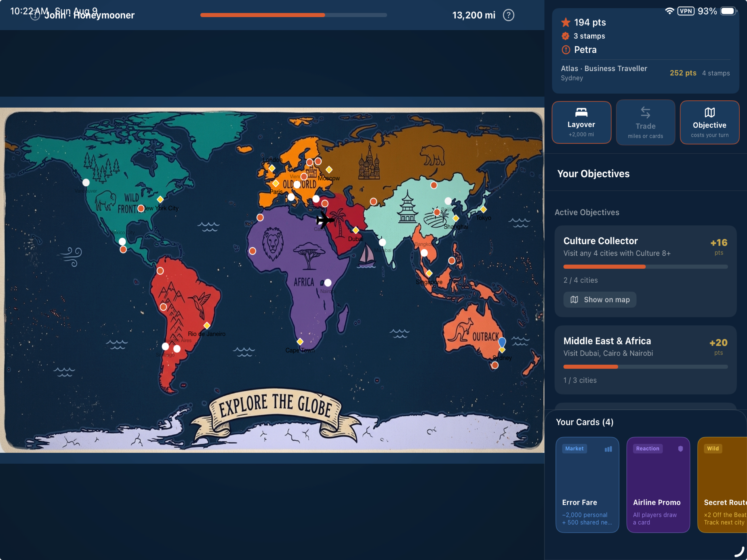Click the Bangkok white city dot
Viewport: 747px width, 560px height.
[424, 253]
